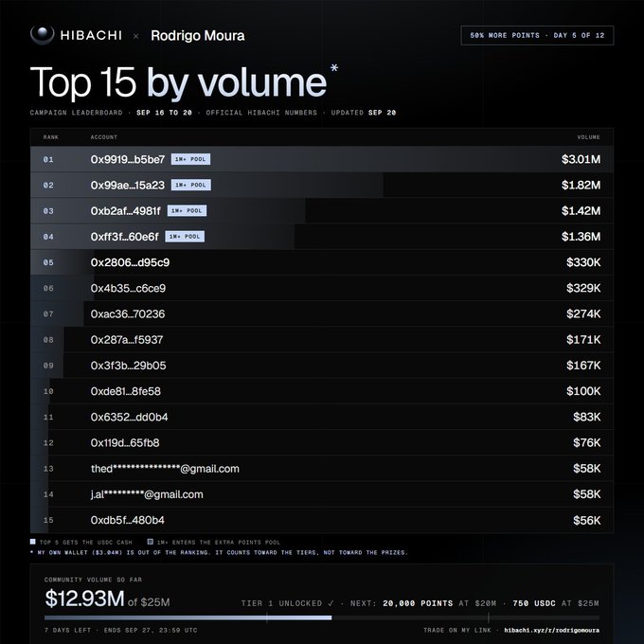Click the $76K volume value
The height and width of the screenshot is (644, 644).
[586, 443]
